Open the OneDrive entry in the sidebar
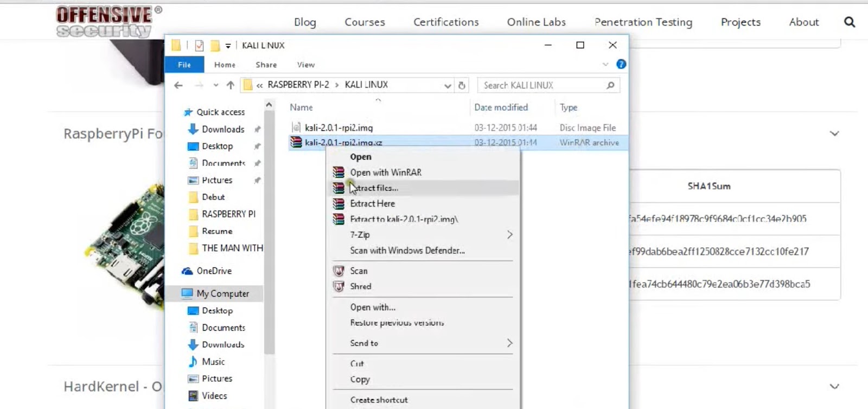 pos(214,270)
